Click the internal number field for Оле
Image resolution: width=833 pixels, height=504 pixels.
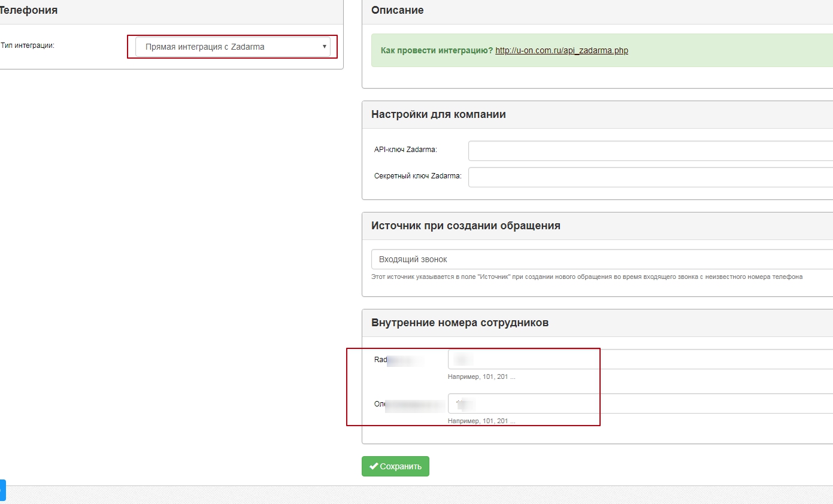tap(640, 403)
